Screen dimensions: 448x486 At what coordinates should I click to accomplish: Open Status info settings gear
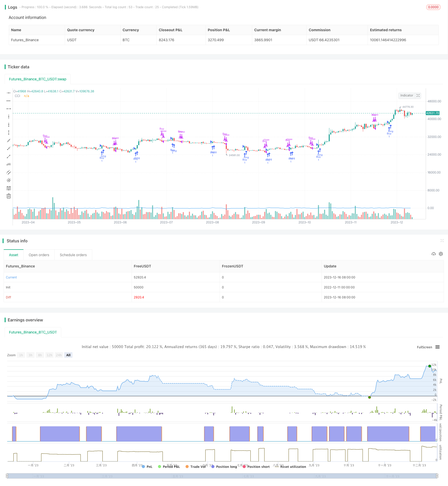tap(441, 254)
